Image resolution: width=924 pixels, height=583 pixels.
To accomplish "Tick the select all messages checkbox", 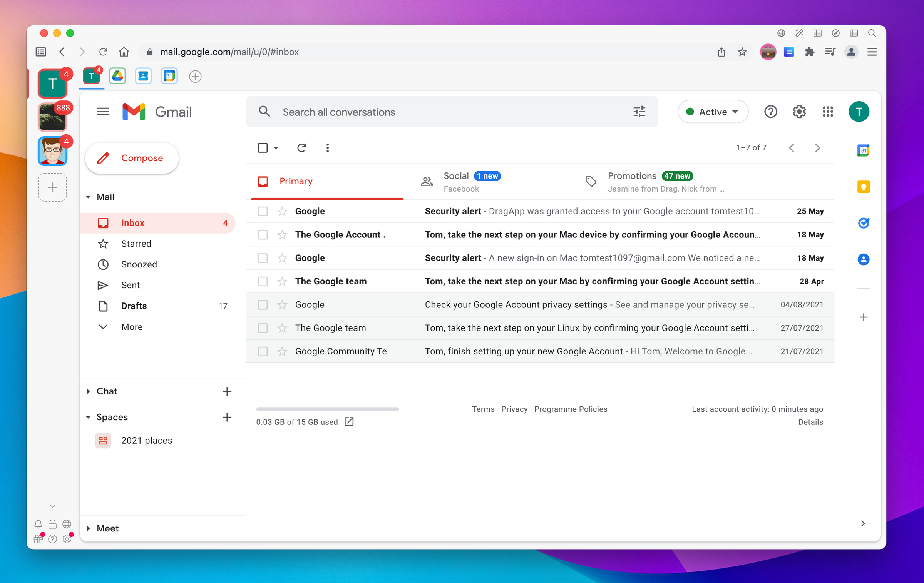I will click(263, 148).
